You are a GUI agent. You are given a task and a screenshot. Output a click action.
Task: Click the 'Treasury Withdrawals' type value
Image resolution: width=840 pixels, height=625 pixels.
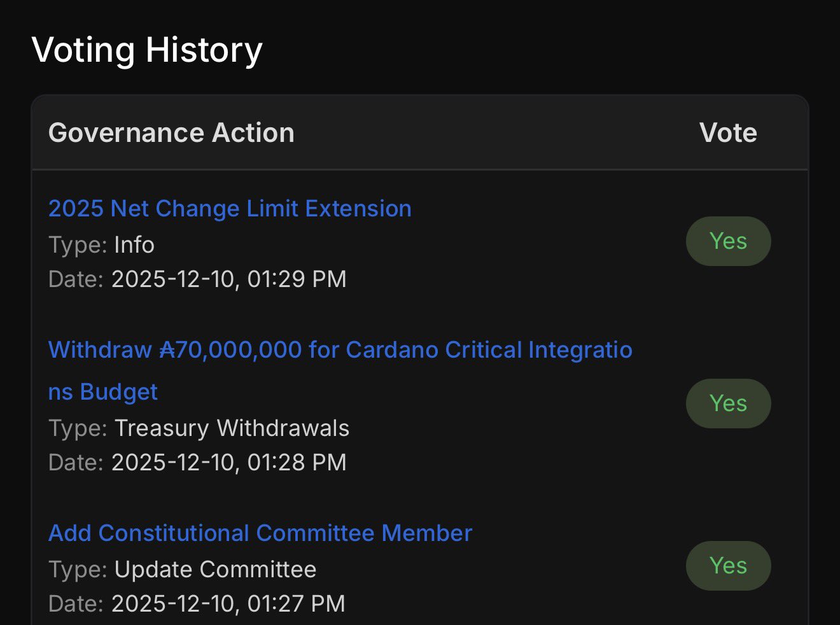232,428
